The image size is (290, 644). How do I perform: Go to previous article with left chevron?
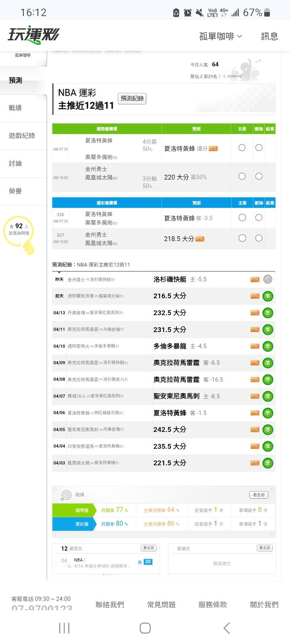coord(56,563)
